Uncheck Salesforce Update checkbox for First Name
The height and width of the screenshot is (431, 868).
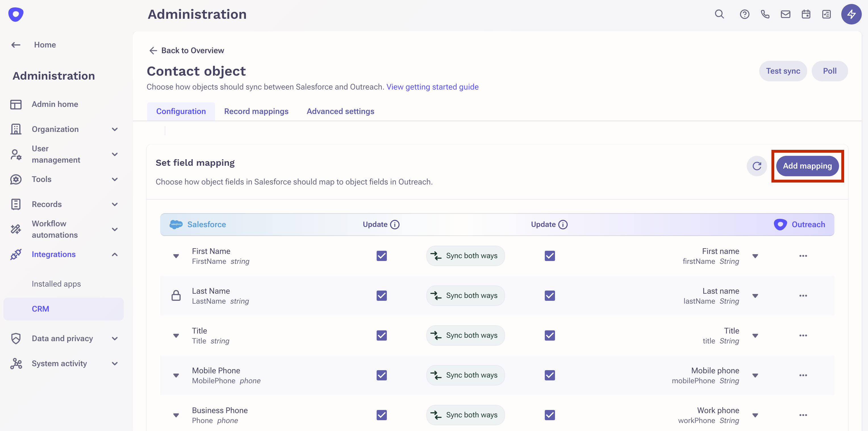tap(381, 256)
